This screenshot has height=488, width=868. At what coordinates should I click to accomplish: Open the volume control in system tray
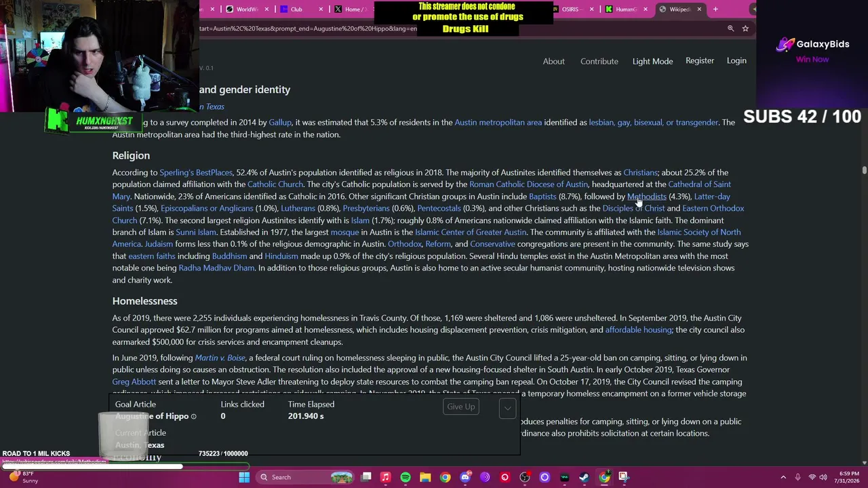click(x=825, y=477)
